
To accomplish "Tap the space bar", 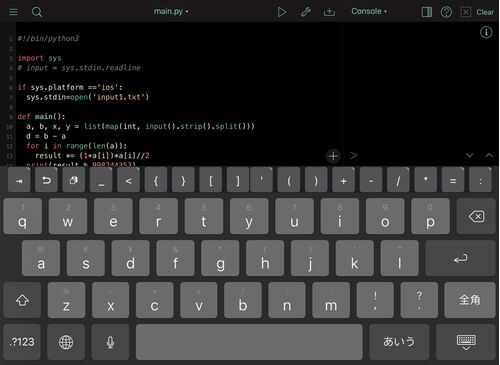I will [x=249, y=342].
